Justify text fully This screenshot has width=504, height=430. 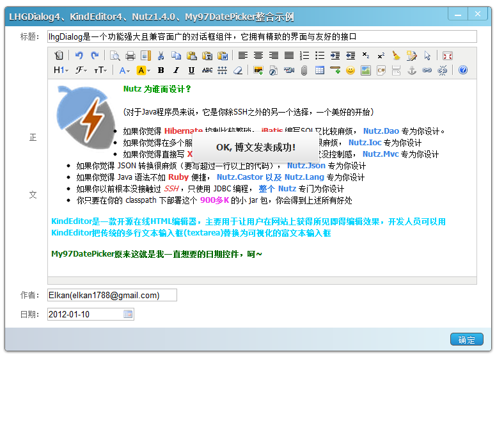tap(289, 56)
